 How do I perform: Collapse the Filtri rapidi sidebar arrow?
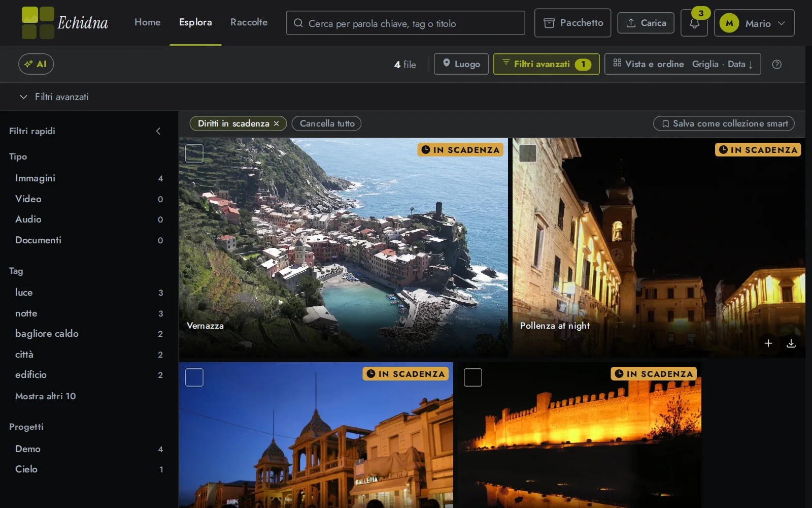tap(158, 131)
